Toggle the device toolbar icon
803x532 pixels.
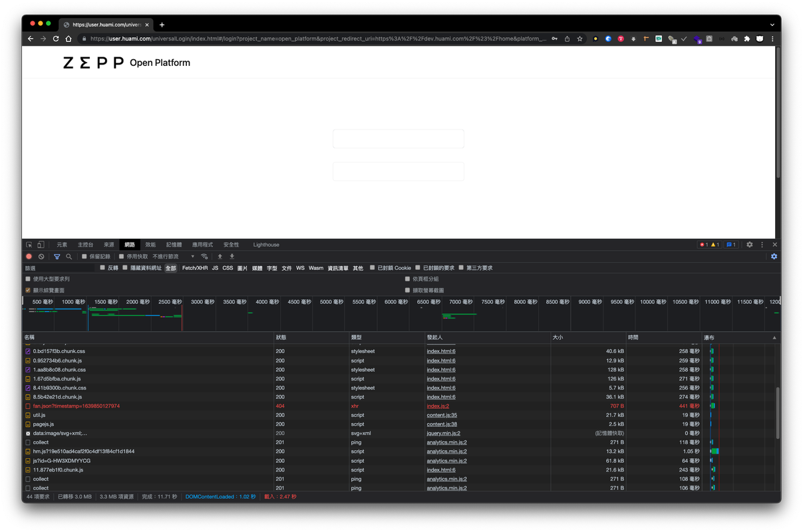pyautogui.click(x=41, y=245)
